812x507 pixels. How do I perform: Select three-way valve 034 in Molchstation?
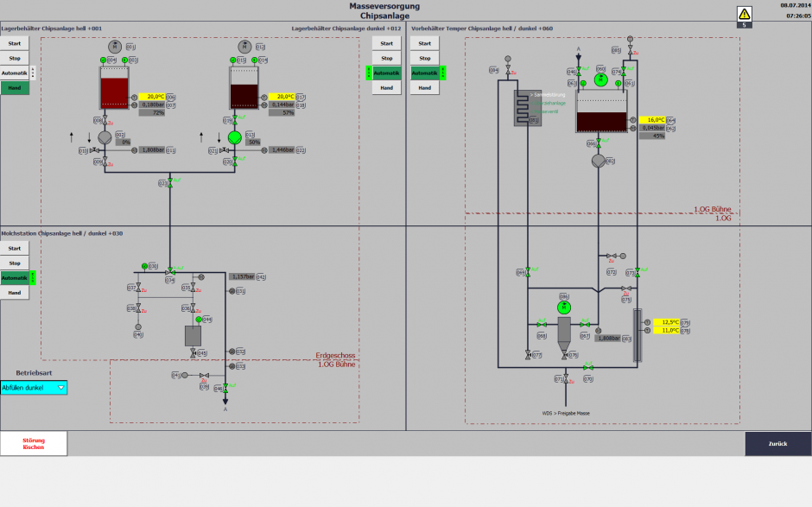pyautogui.click(x=170, y=271)
